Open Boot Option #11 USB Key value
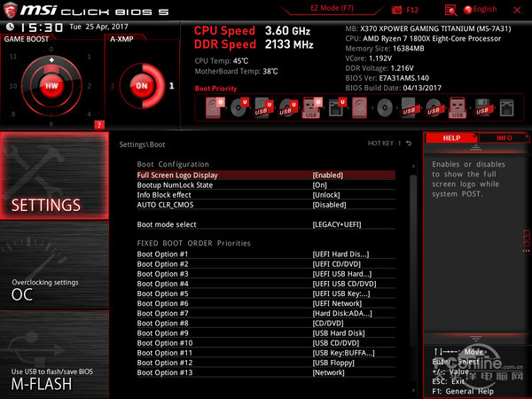The height and width of the screenshot is (399, 532). [343, 353]
